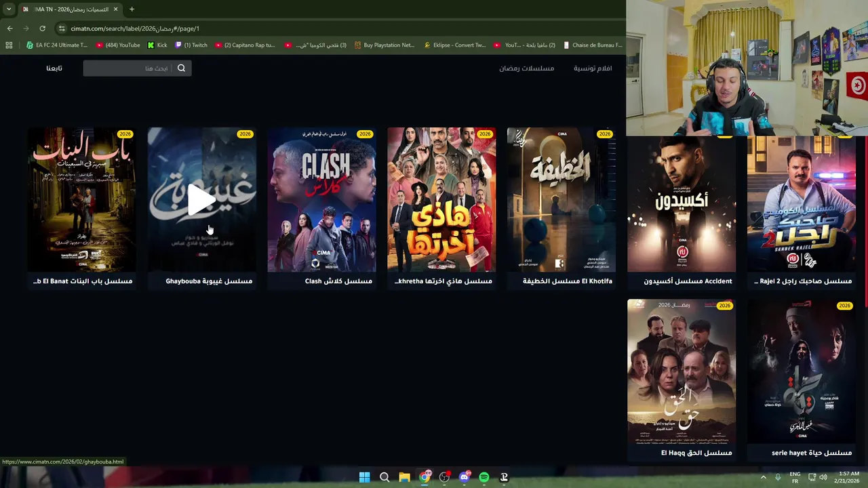Open Eklipse Convert Twitch bookmark
Image resolution: width=868 pixels, height=488 pixels.
(x=455, y=45)
